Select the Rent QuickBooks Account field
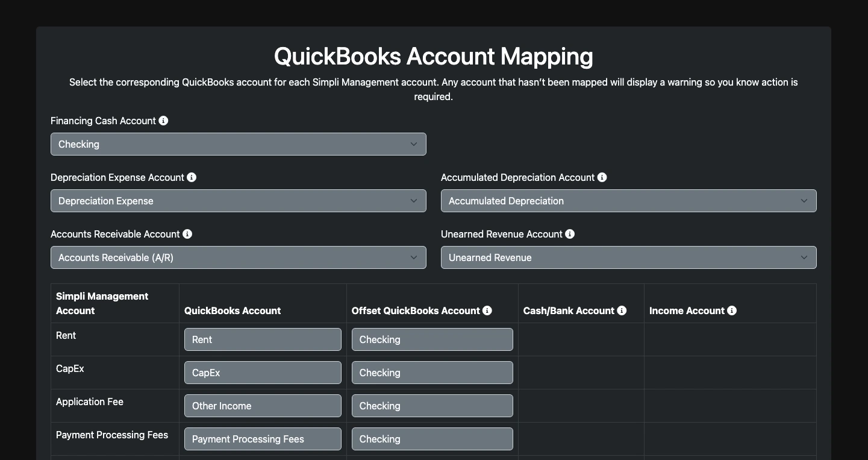The width and height of the screenshot is (868, 460). 262,339
